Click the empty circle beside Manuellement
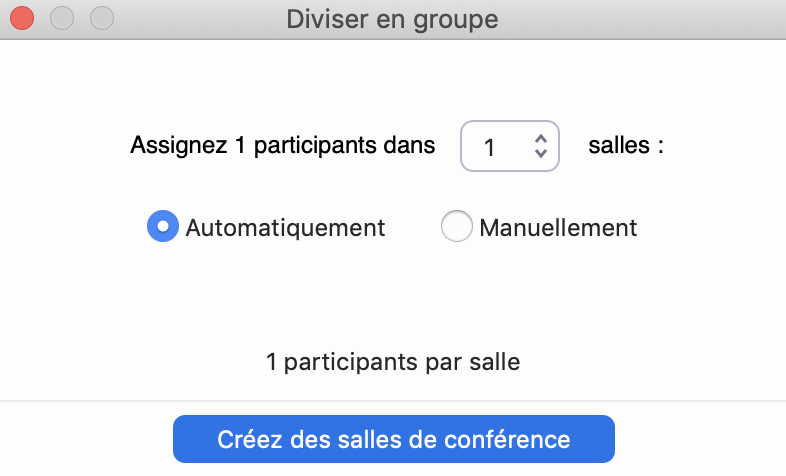Viewport: 786px width, 476px height. tap(456, 227)
